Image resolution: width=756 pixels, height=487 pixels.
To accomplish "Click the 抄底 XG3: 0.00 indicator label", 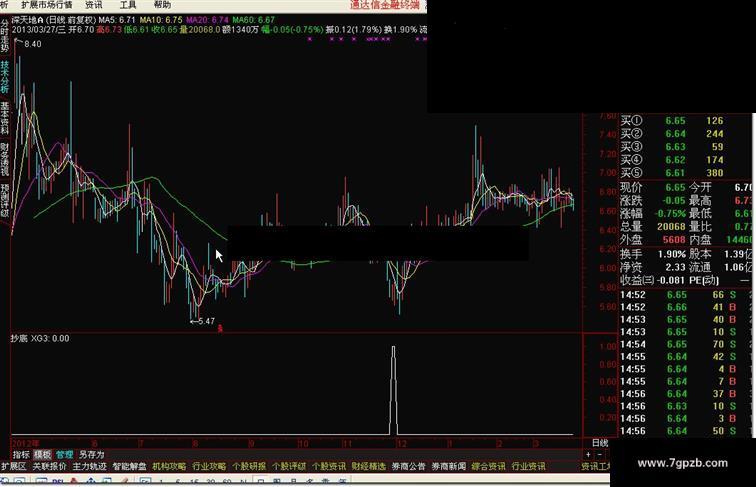I will click(x=40, y=338).
